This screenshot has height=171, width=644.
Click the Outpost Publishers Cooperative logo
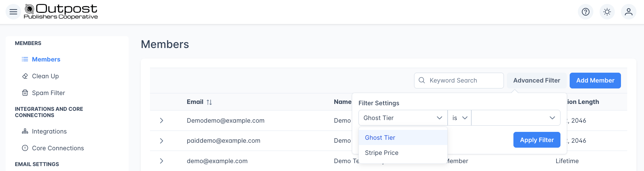(61, 12)
